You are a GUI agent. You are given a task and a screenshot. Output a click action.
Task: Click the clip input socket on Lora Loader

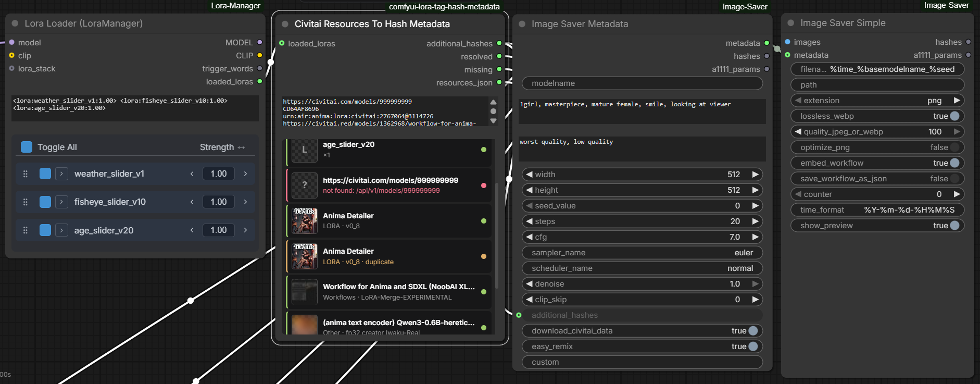point(11,55)
